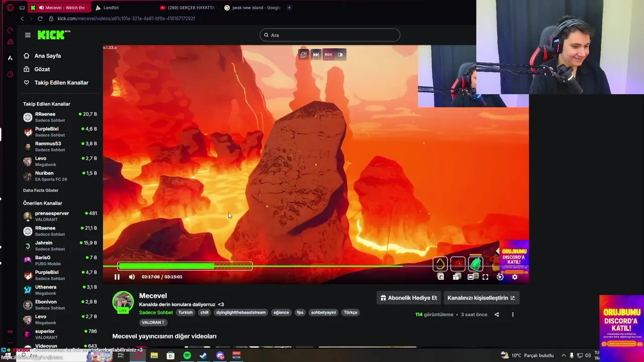Image resolution: width=644 pixels, height=362 pixels.
Task: Enter fullscreen mode
Action: point(485,277)
